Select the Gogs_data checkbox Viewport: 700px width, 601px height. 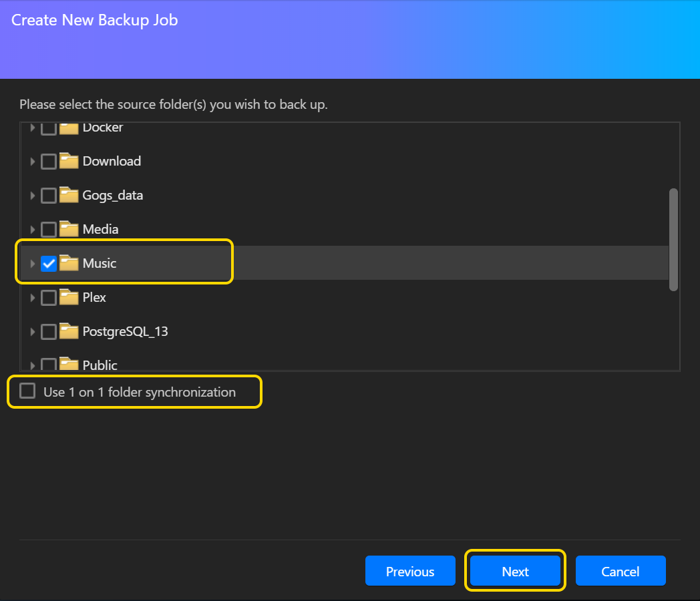pyautogui.click(x=49, y=196)
